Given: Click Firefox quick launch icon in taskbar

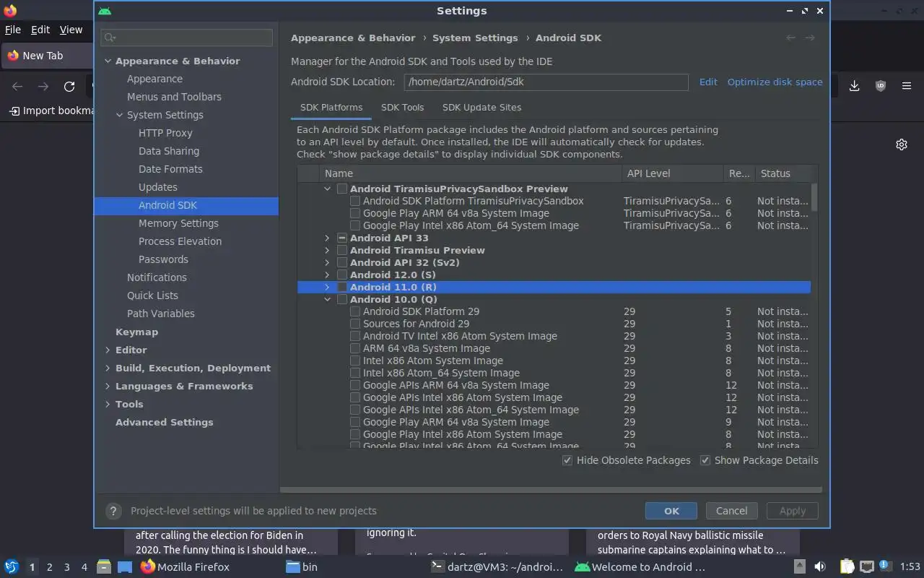Looking at the screenshot, I should click(x=147, y=566).
